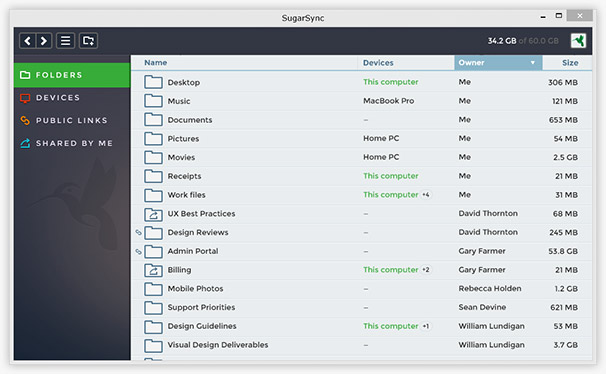
Task: Expand the +2 devices badge on Billing
Action: [x=426, y=270]
